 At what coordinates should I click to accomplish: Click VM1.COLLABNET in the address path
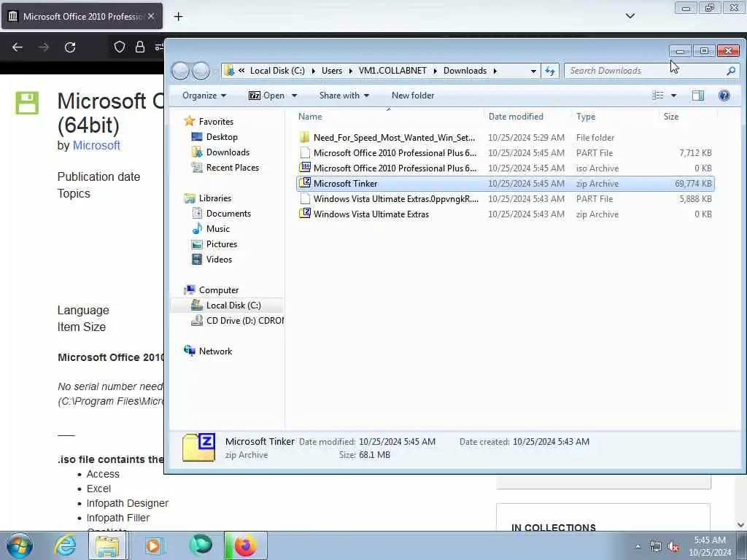pos(392,71)
